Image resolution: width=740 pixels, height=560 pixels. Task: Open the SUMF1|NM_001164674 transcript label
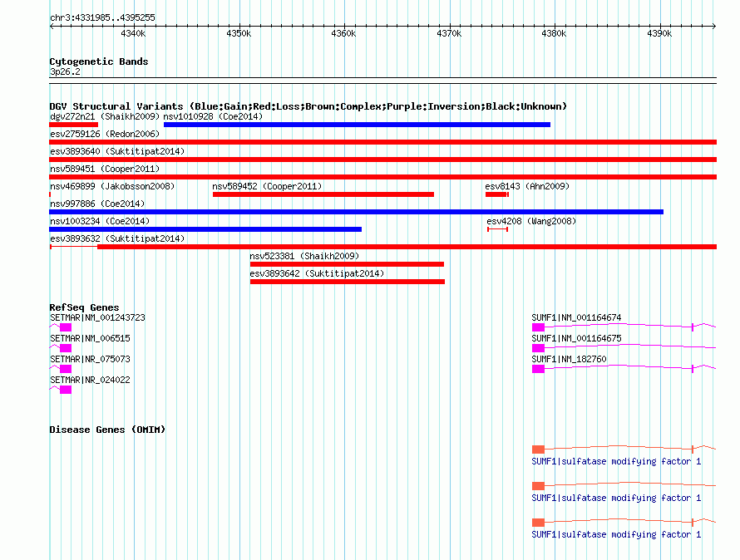coord(576,317)
